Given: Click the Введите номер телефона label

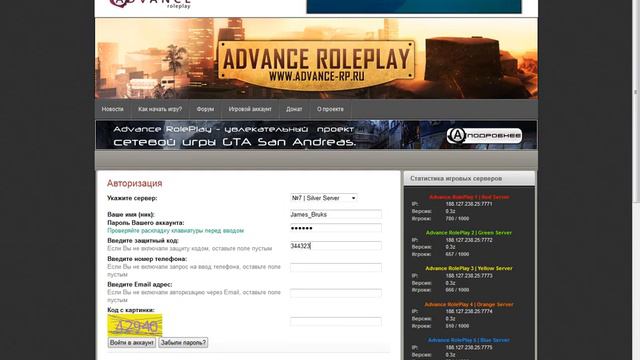Looking at the screenshot, I should pyautogui.click(x=147, y=259).
